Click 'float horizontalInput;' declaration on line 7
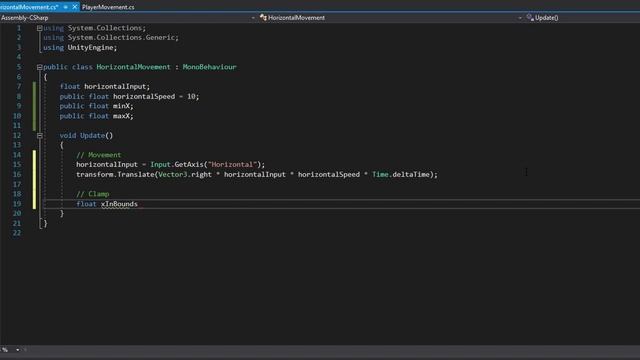The image size is (640, 360). [104, 87]
